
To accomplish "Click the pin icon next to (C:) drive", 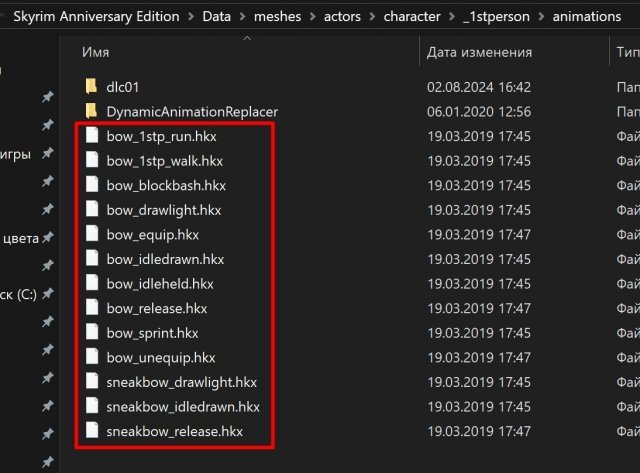I will [48, 293].
